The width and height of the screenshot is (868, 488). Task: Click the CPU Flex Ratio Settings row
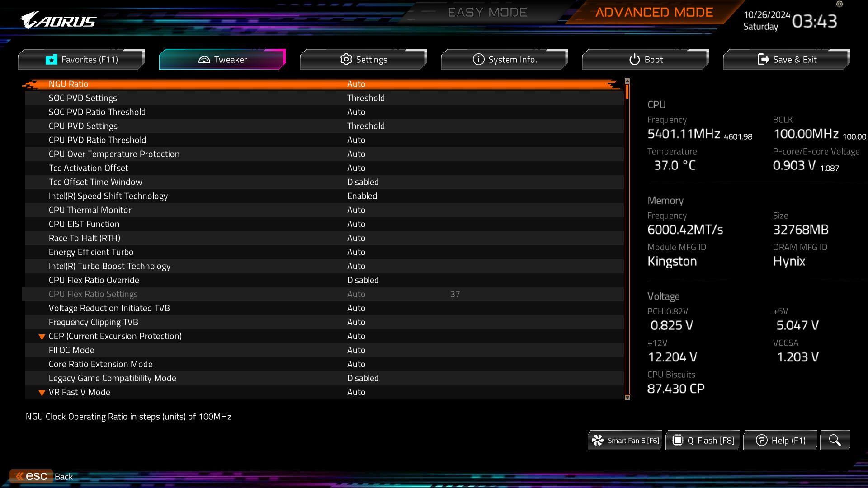(x=323, y=294)
